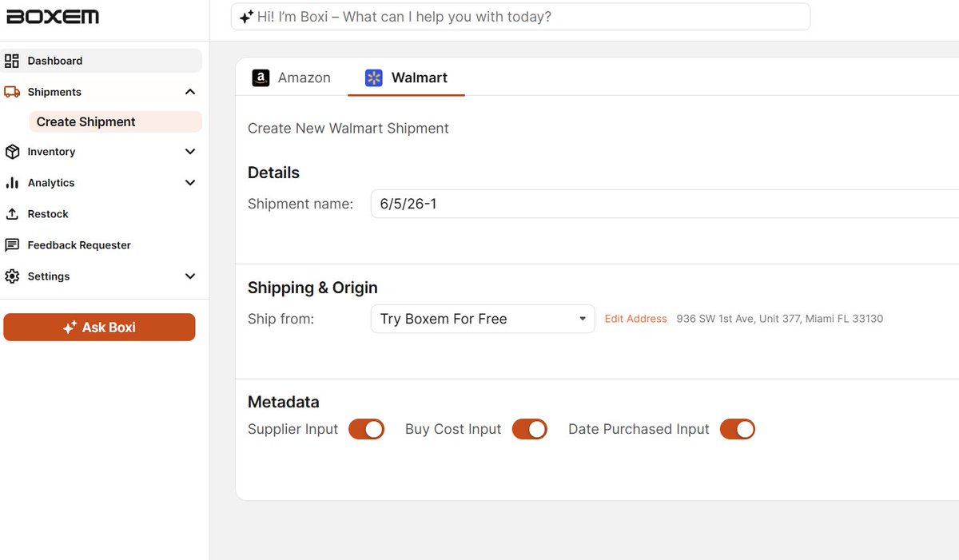Click the Settings gear icon

pyautogui.click(x=12, y=276)
